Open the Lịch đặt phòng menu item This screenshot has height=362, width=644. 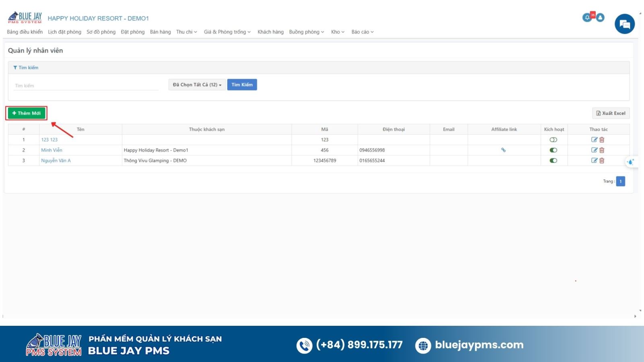pyautogui.click(x=64, y=32)
